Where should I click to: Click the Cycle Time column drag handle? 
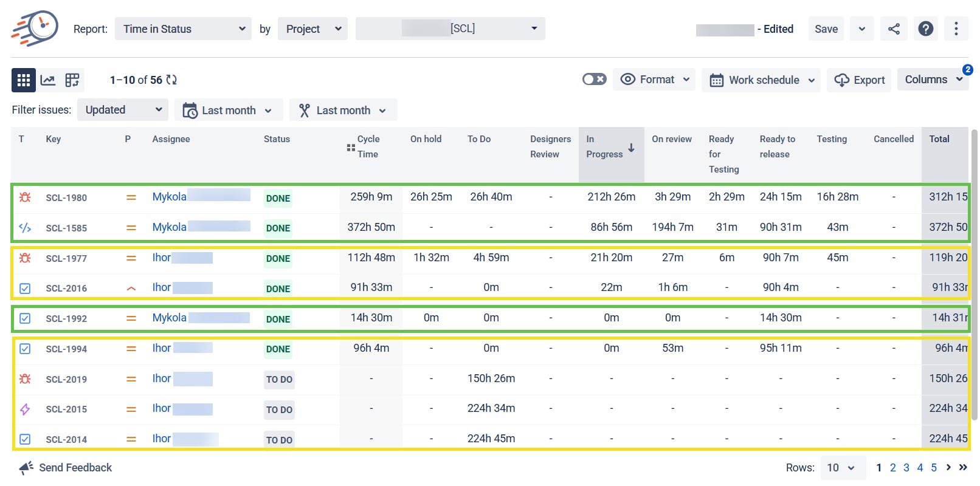(x=351, y=148)
